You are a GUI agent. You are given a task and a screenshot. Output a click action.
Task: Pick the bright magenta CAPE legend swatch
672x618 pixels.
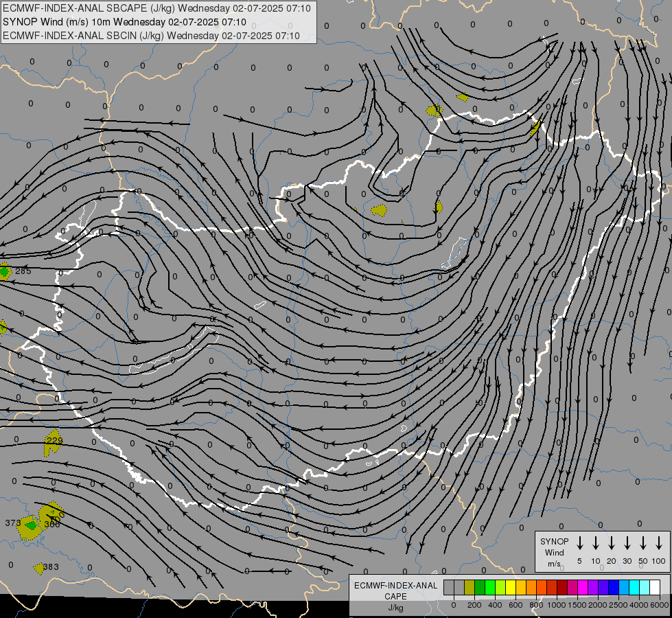pos(583,587)
